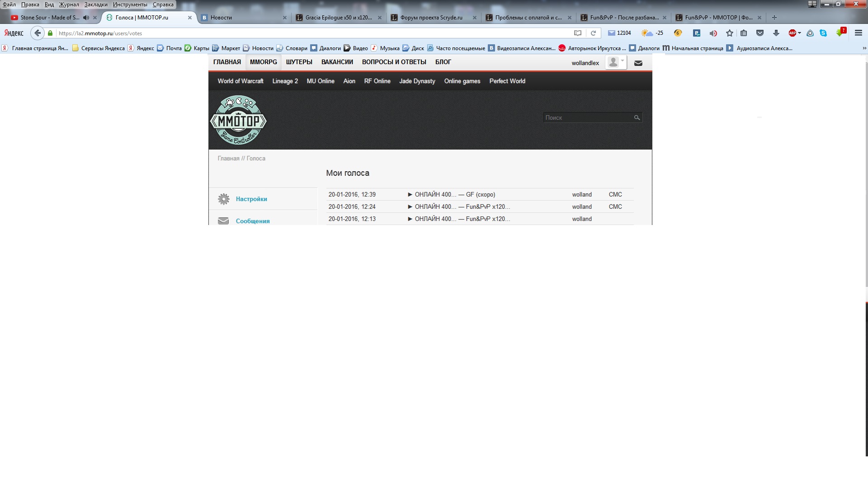Mute the Stone Sour tab audio
Viewport: 868px width, 488px height.
coord(85,18)
